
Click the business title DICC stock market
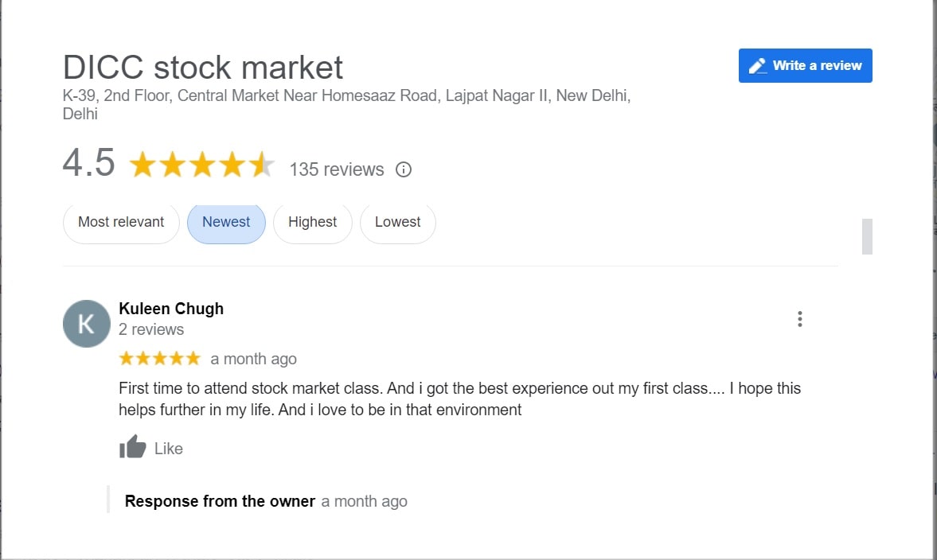202,67
